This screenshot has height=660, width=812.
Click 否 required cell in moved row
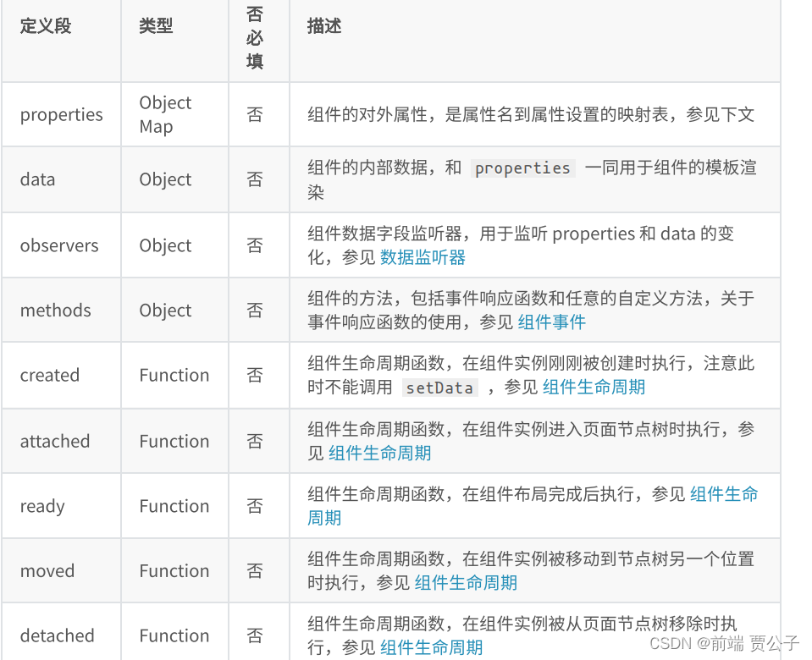tap(259, 570)
